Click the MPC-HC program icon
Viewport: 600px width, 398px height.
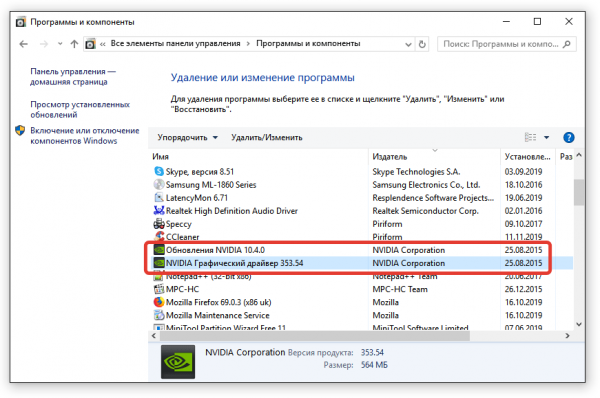pos(159,289)
